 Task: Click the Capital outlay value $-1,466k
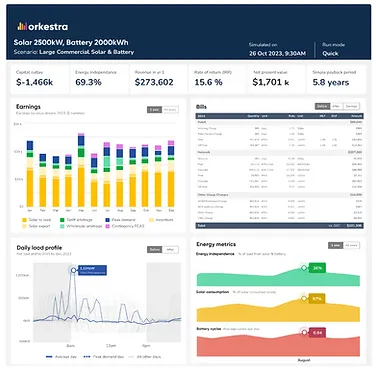(x=34, y=82)
